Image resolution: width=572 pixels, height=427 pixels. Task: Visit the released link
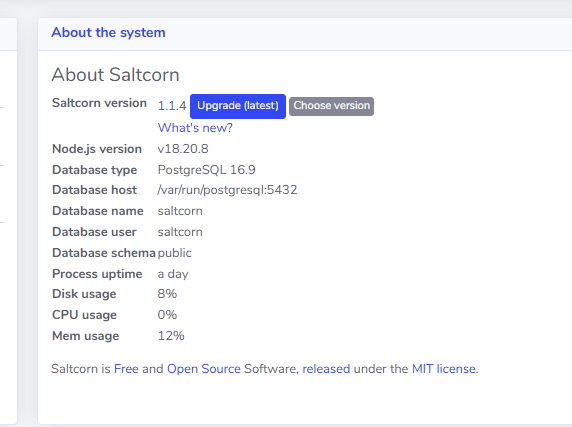pos(326,369)
